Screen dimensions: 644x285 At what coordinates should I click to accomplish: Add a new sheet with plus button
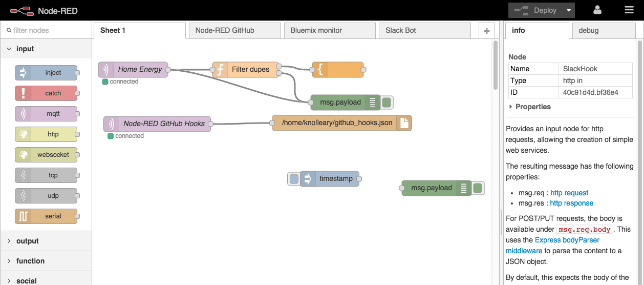click(487, 31)
